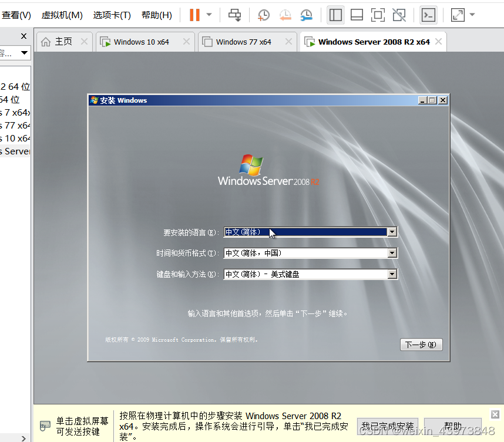This screenshot has height=442, width=504.
Task: Select the '7 x64' VM in library
Action: coord(15,113)
